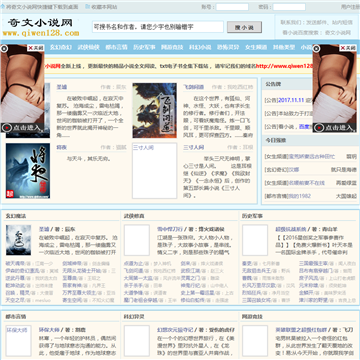The width and height of the screenshot is (360, 360).
Task: Open 庶子风流 list link
Action: tap(309, 278)
